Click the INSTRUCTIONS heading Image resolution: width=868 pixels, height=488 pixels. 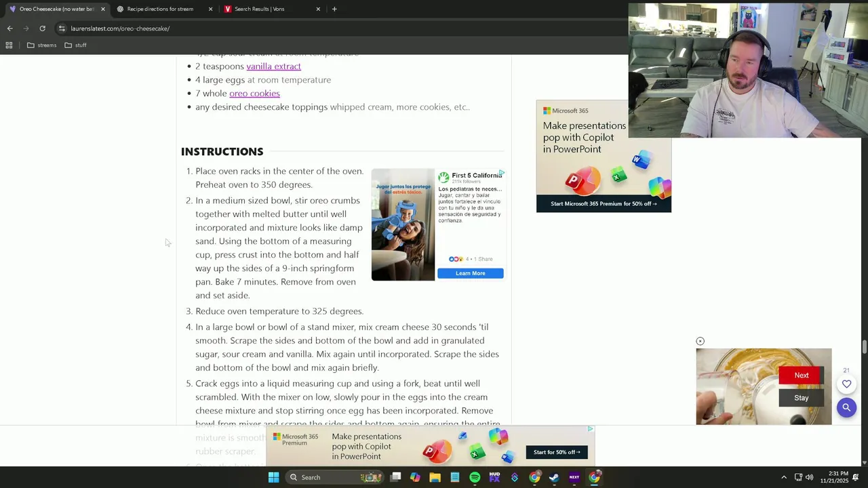(x=222, y=152)
